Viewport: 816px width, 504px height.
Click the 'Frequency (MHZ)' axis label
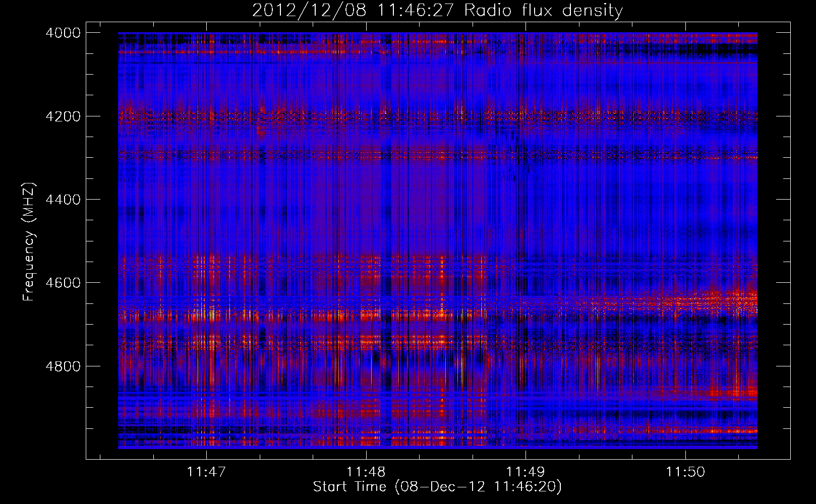coord(29,242)
